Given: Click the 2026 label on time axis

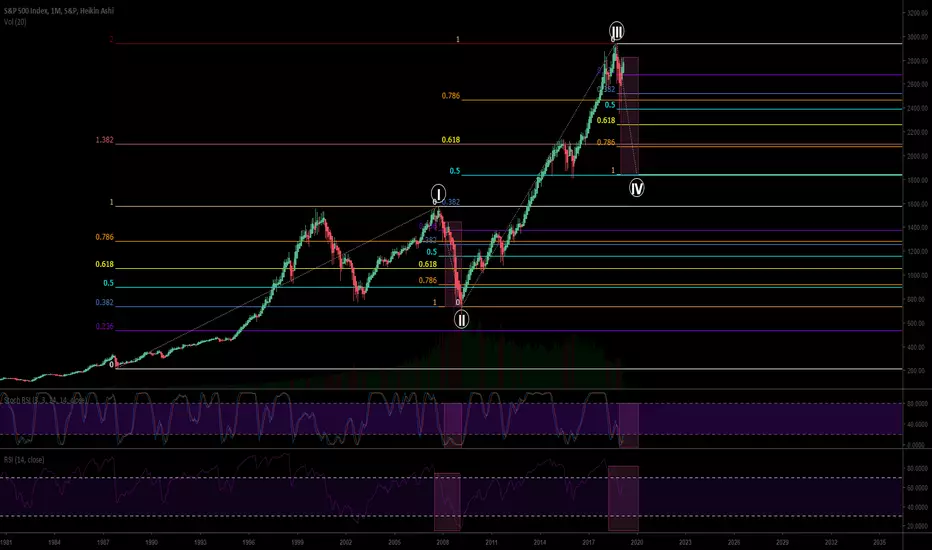Looking at the screenshot, I should (734, 542).
